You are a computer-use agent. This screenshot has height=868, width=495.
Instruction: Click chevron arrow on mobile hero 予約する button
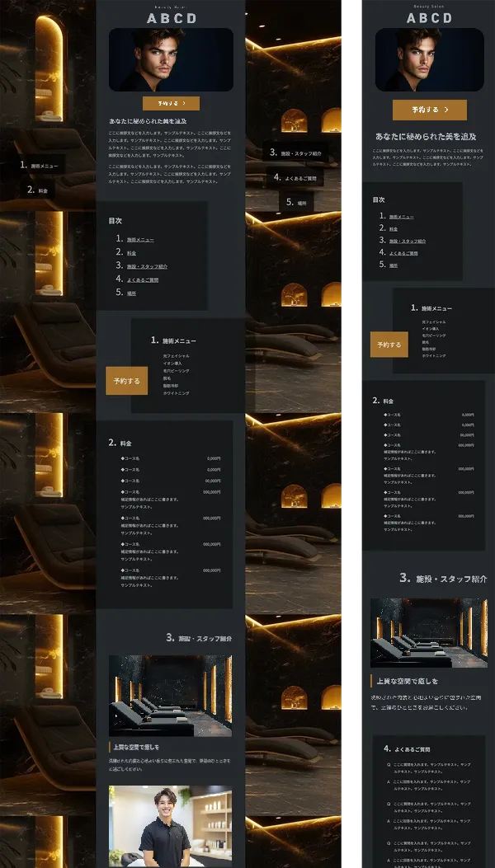(446, 110)
